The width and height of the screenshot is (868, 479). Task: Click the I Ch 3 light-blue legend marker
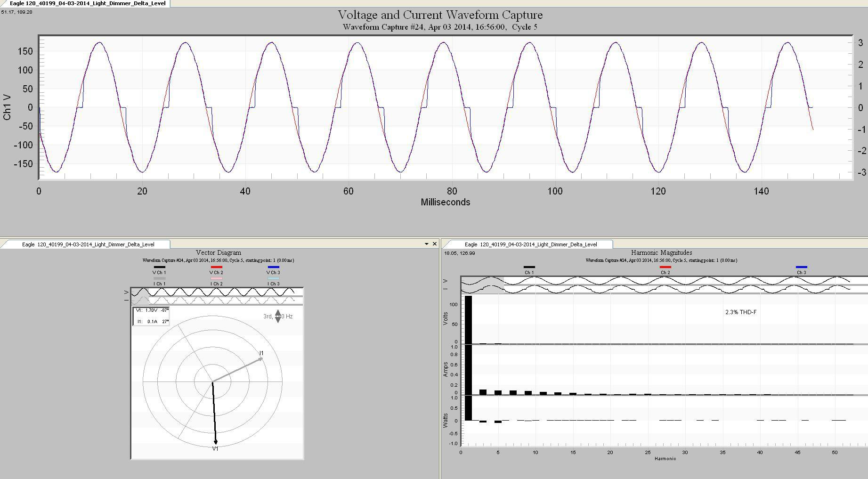(x=274, y=278)
